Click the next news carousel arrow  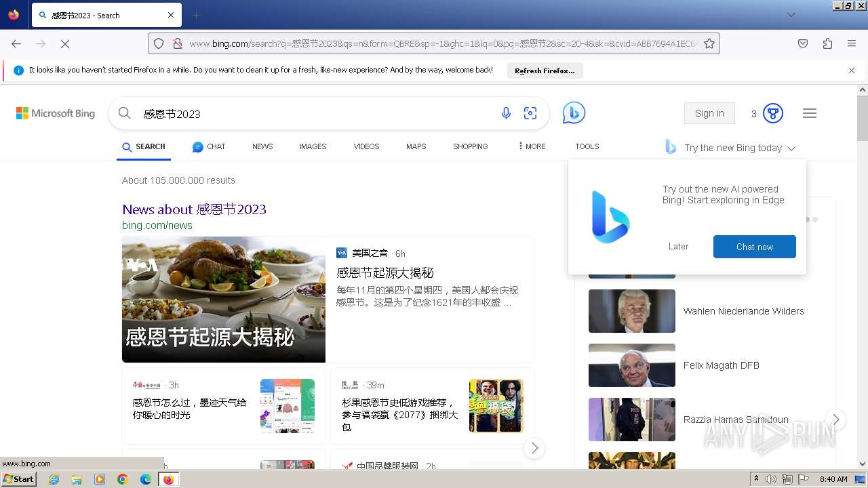(534, 448)
